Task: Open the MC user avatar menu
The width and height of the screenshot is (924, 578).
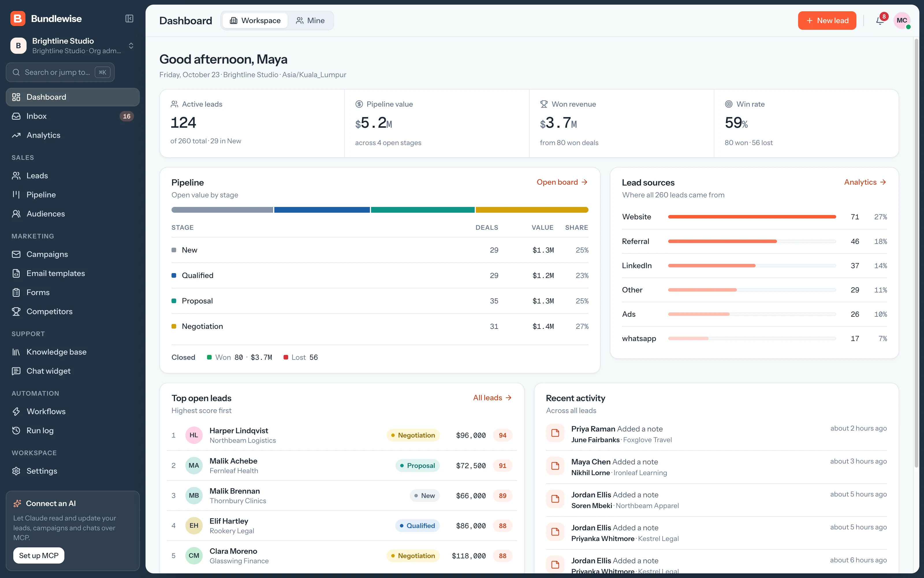Action: coord(902,21)
